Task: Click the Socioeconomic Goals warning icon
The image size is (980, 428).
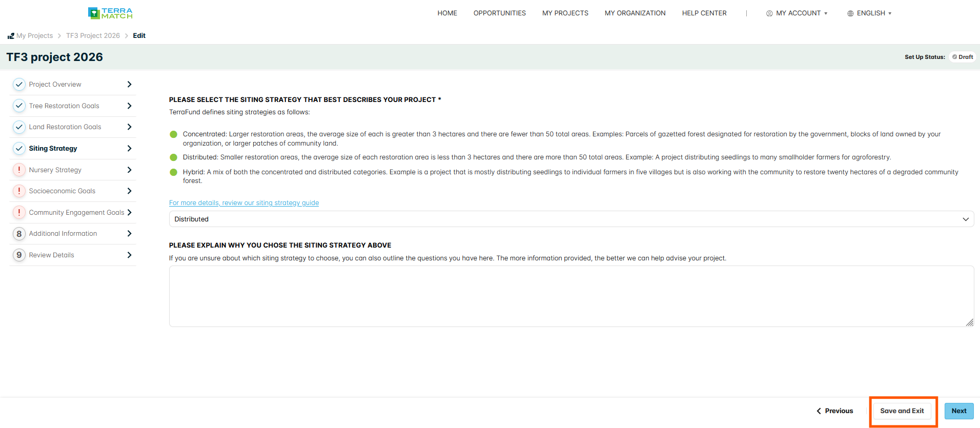Action: click(19, 191)
